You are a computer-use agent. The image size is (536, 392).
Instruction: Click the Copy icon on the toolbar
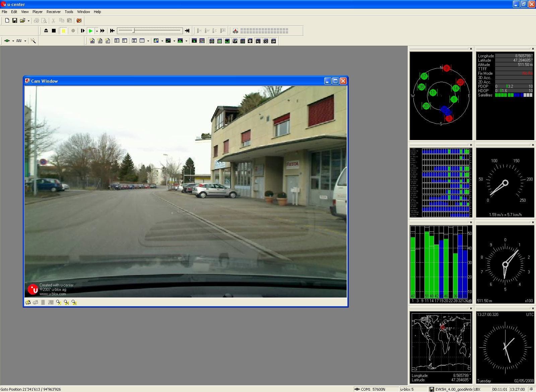(x=62, y=20)
